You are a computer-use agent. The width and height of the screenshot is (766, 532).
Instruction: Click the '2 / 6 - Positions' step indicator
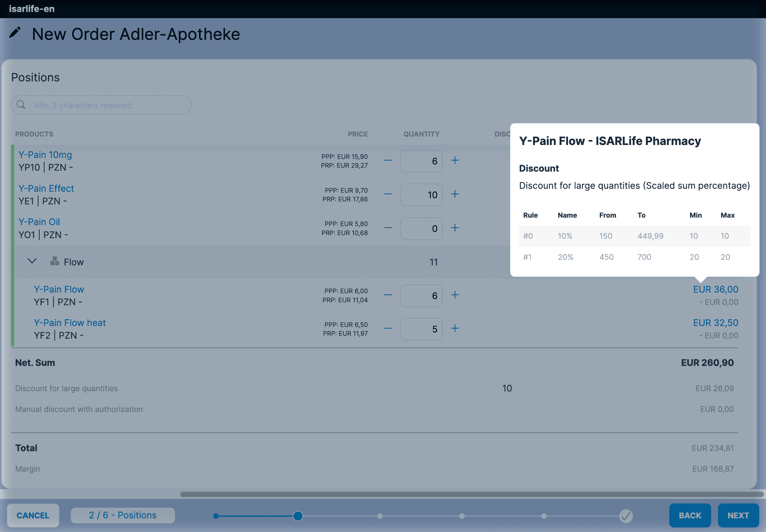pos(123,515)
